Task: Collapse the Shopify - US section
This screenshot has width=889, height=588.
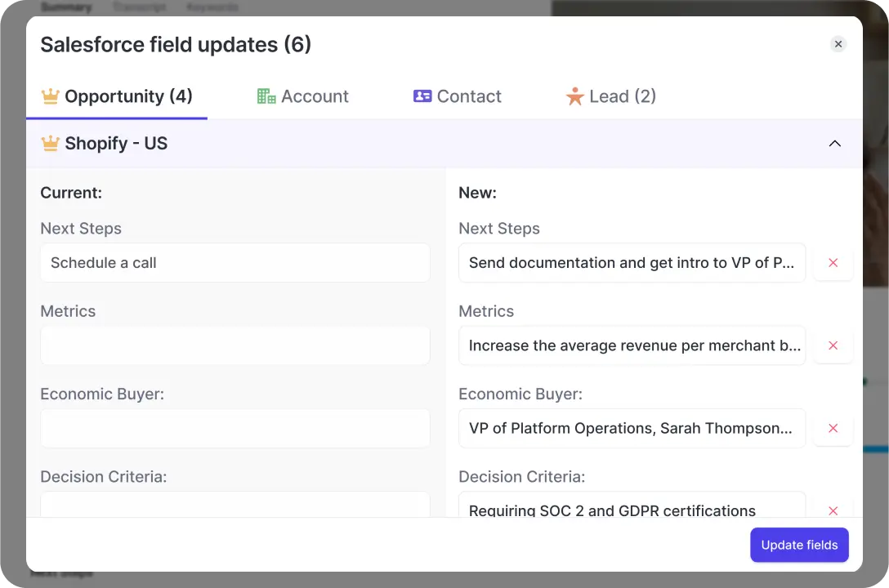Action: 834,143
